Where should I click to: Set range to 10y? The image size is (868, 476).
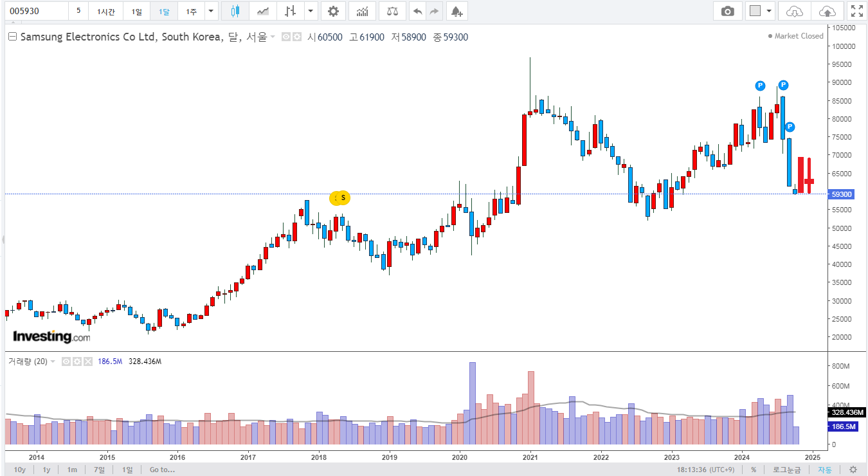pos(19,470)
